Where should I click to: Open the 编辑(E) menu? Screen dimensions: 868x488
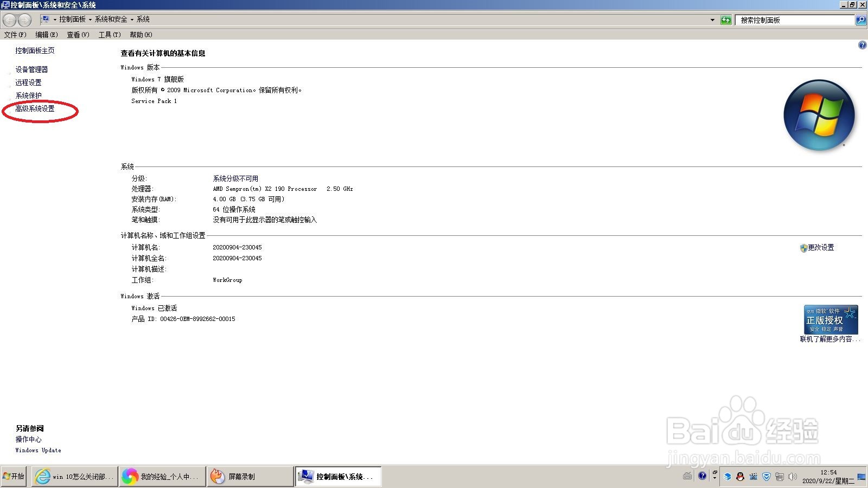[47, 35]
